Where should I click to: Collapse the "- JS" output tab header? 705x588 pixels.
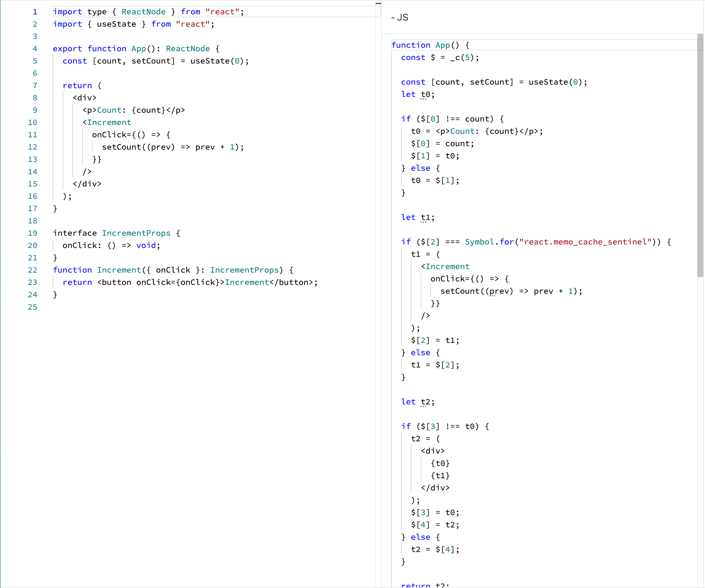400,18
